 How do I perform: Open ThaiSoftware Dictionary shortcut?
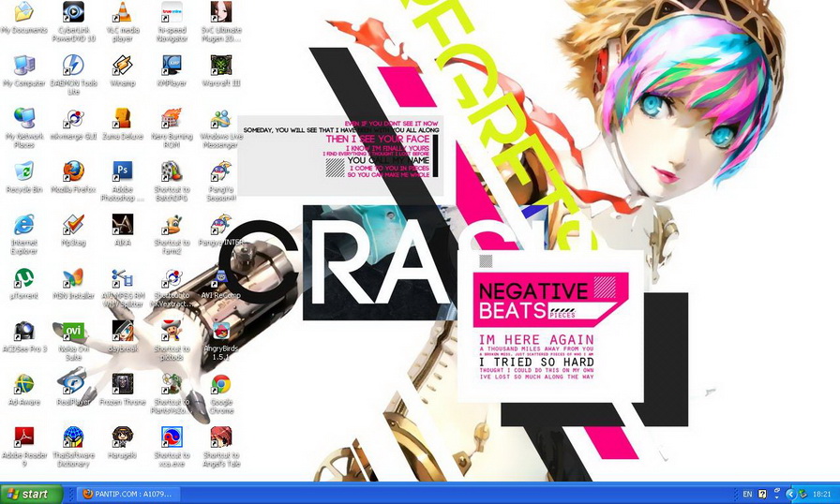[x=73, y=437]
